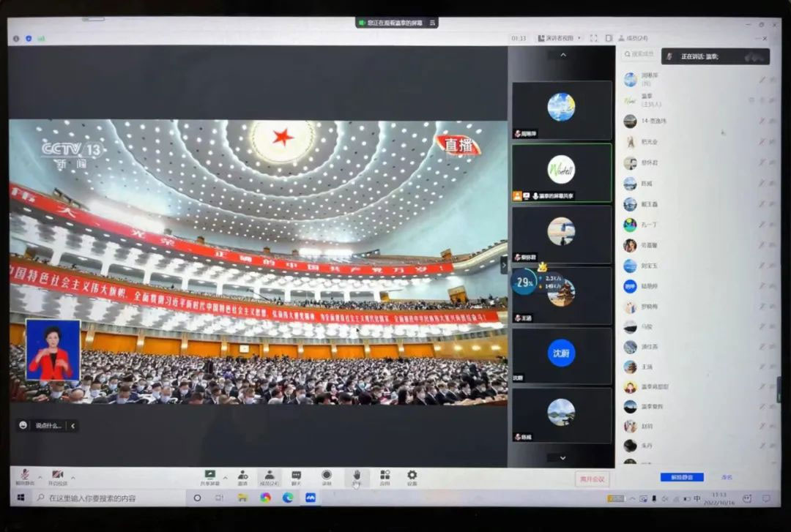
Task: Open screen sharing from the meeting toolbar
Action: point(210,476)
